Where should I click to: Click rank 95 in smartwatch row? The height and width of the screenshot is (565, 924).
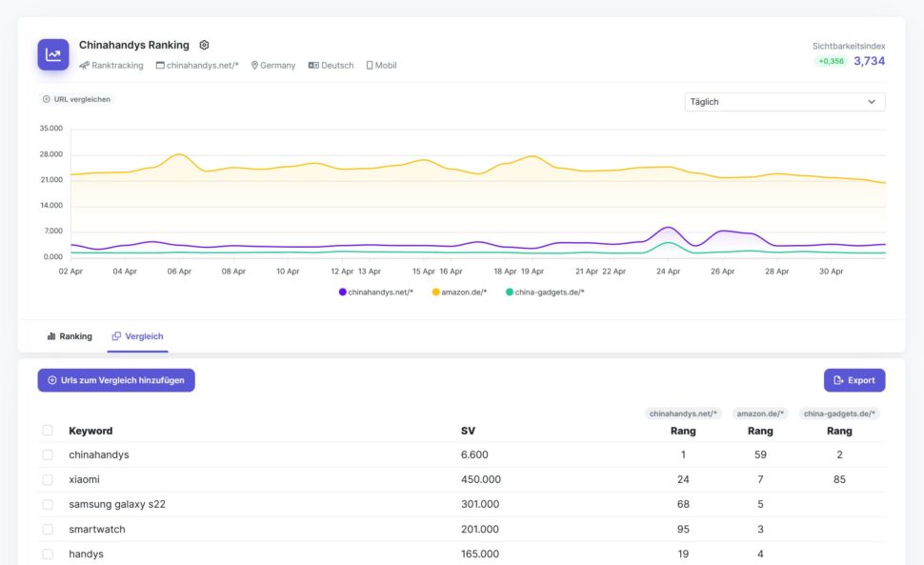683,529
